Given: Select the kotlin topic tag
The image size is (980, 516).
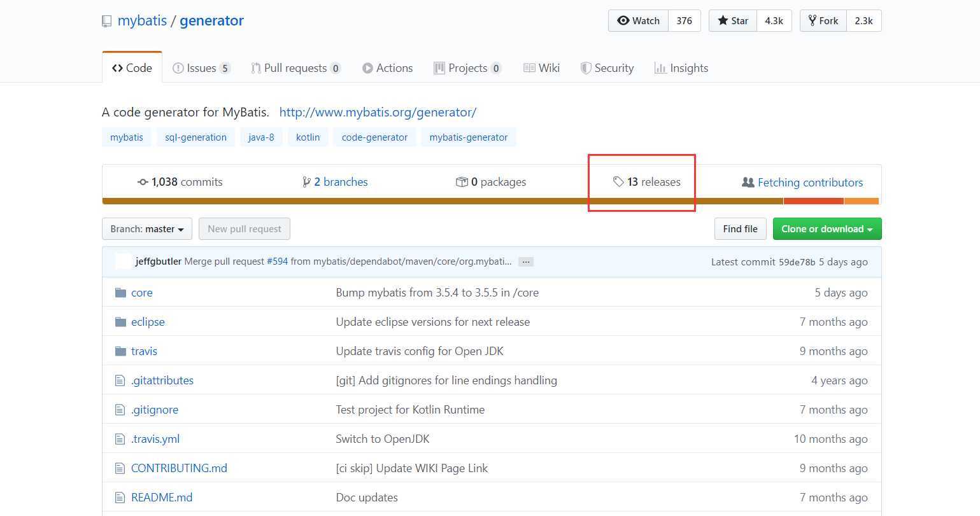Looking at the screenshot, I should (x=308, y=137).
